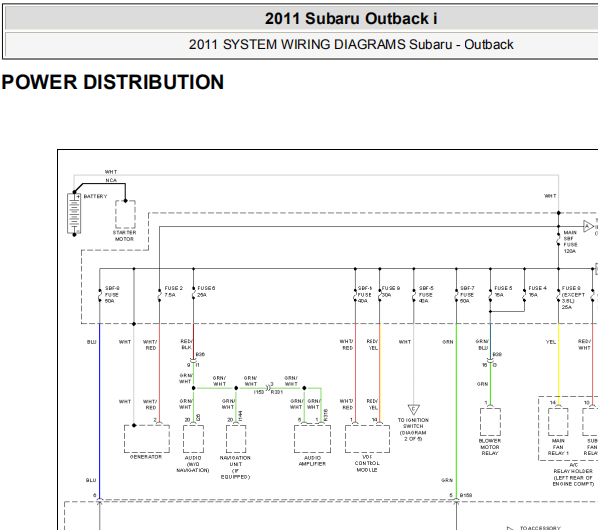Click the "AUDIO (W/O NAVIGATION)" label
This screenshot has height=530, width=598.
[193, 464]
